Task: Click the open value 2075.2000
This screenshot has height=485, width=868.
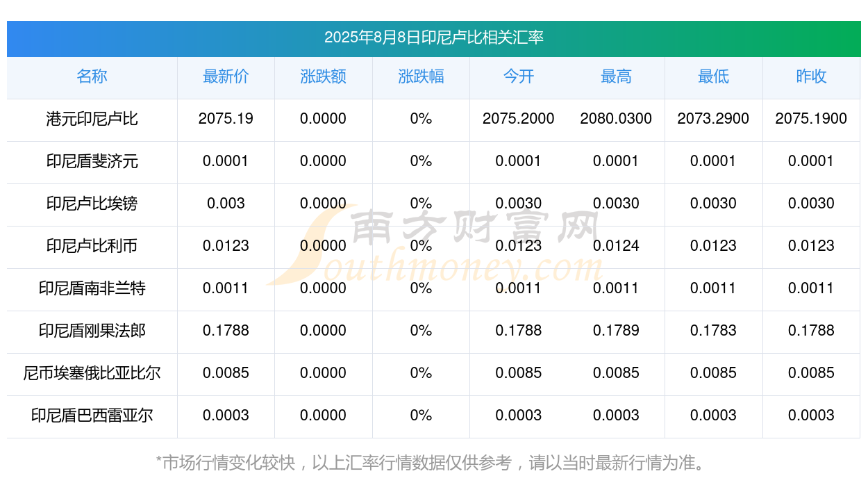Action: tap(519, 119)
